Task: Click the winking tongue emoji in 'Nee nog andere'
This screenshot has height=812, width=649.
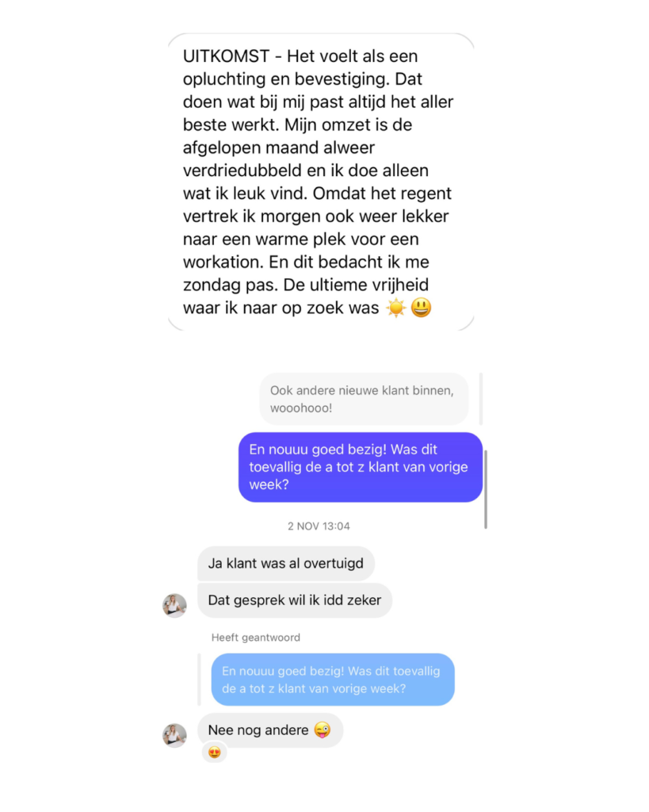Action: (x=322, y=730)
